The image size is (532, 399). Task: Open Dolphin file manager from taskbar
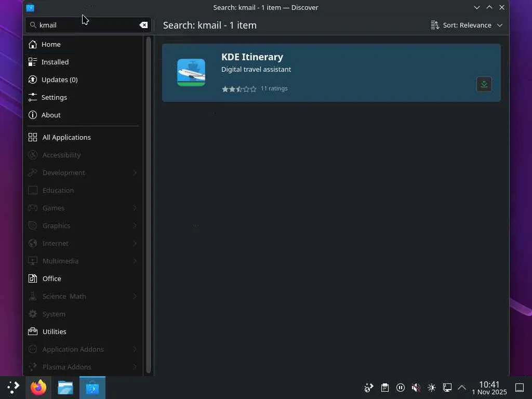point(65,388)
